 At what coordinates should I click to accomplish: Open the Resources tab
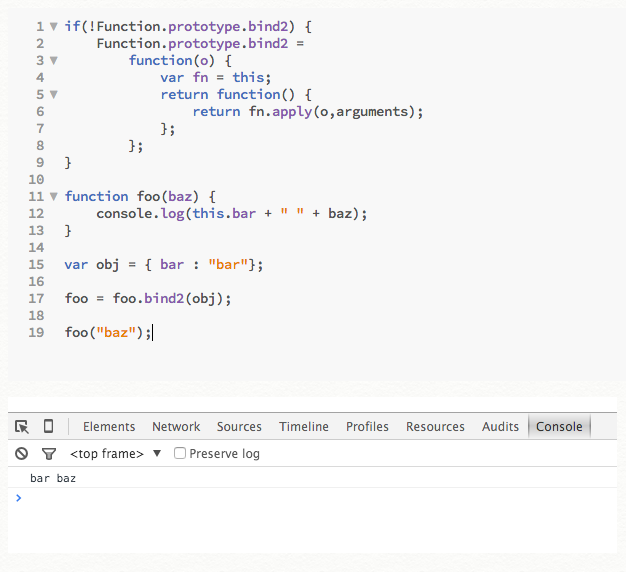pyautogui.click(x=435, y=427)
